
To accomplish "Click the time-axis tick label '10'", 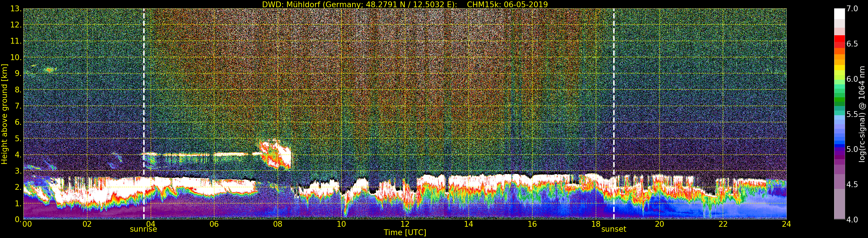I will [x=341, y=224].
